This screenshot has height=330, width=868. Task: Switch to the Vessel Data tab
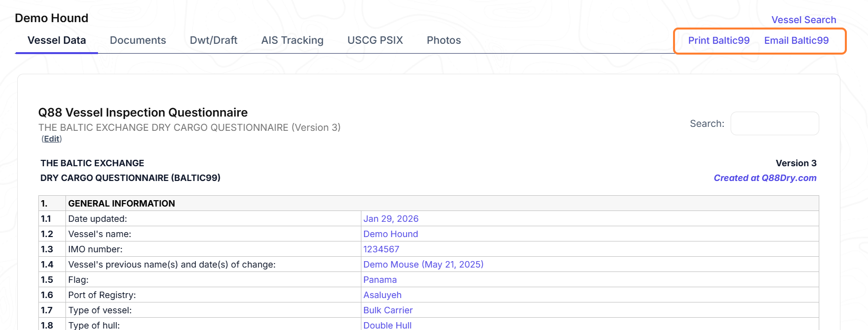57,40
